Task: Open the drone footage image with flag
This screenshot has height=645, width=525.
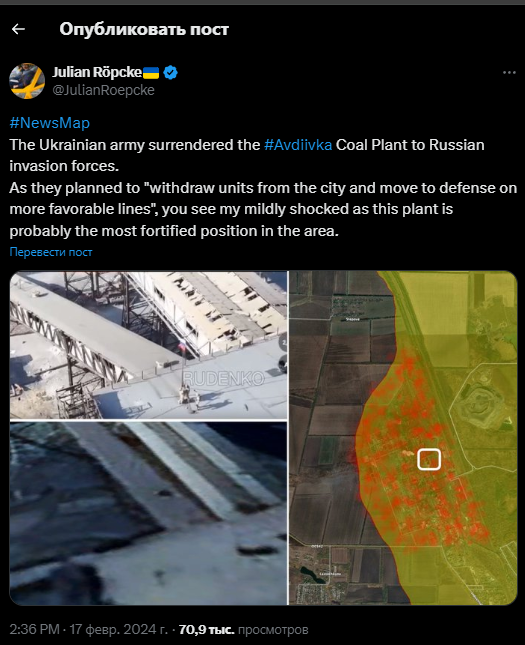Action: pyautogui.click(x=149, y=345)
